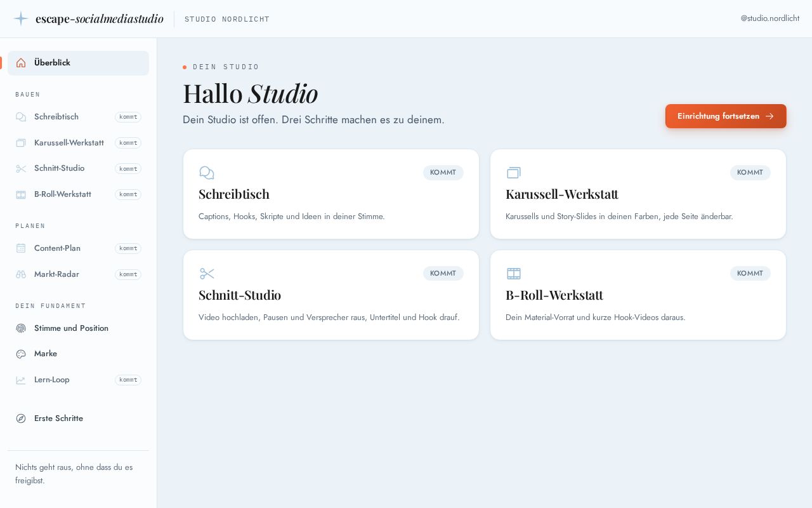The width and height of the screenshot is (812, 508).
Task: Click the Schnitt-Studio card title
Action: (x=240, y=295)
